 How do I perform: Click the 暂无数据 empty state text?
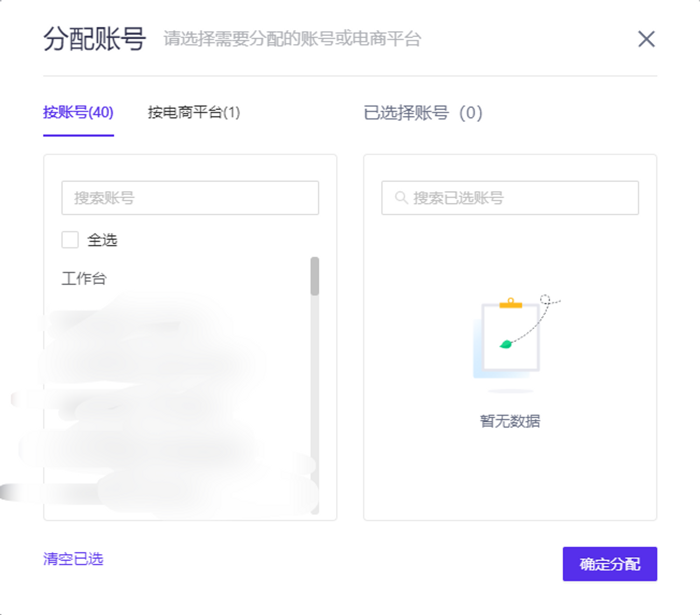point(510,421)
